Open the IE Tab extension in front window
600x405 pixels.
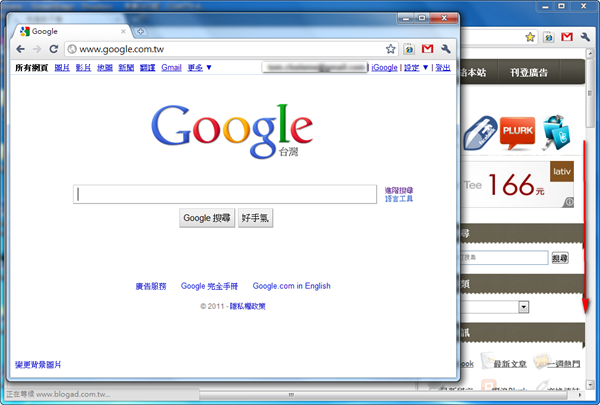409,49
